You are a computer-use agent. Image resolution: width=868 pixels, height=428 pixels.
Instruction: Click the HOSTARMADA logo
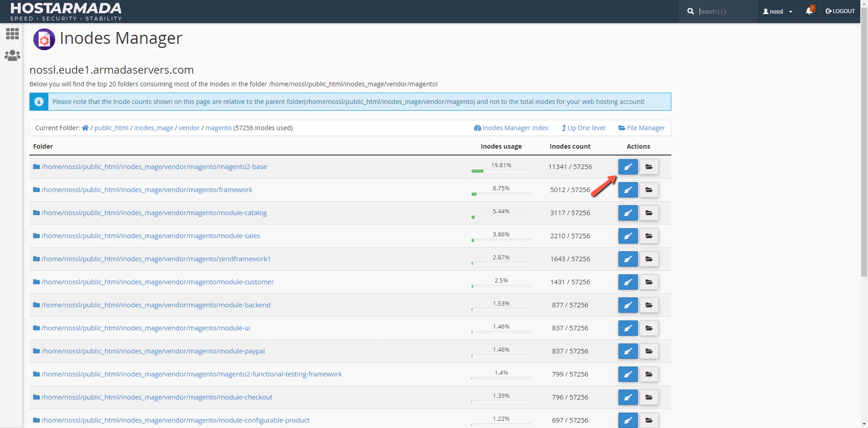point(66,11)
